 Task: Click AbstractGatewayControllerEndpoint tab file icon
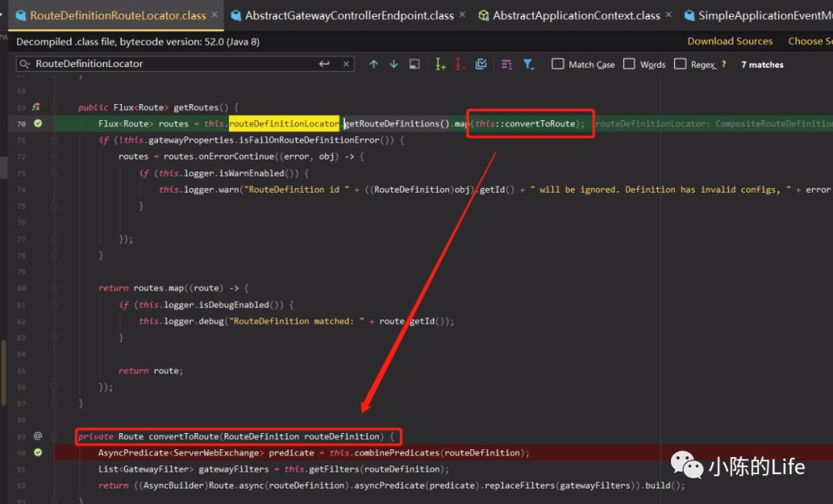[236, 15]
